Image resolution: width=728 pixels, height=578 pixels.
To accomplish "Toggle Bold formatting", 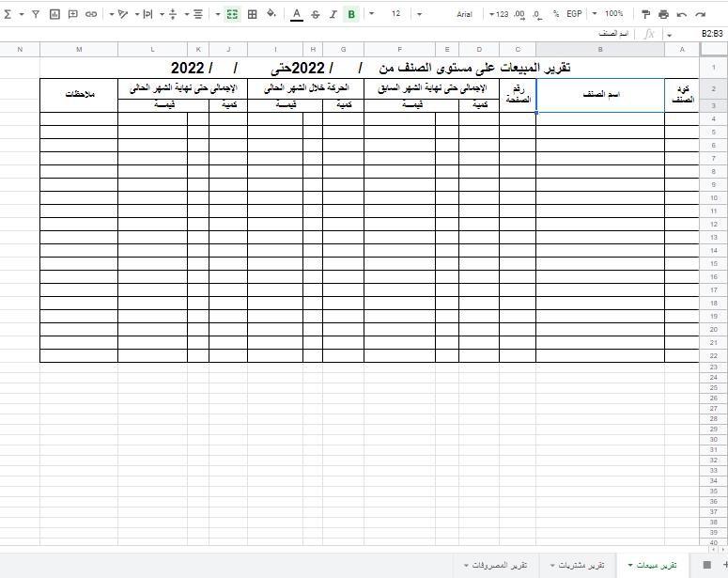I will click(x=350, y=14).
